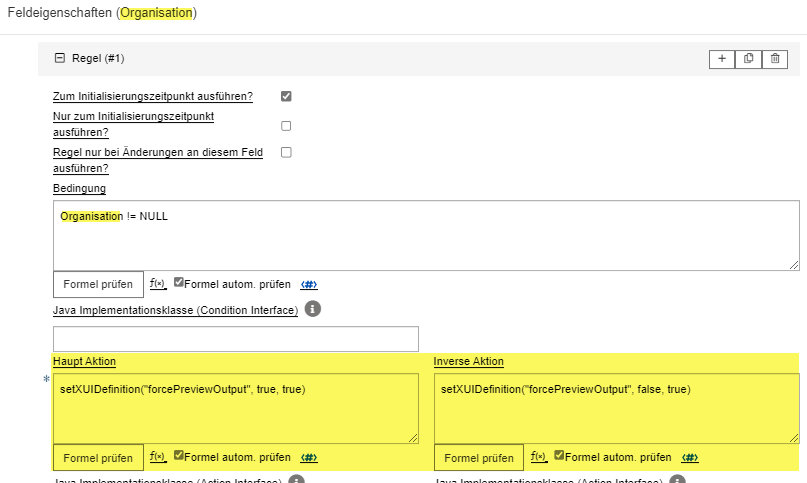Enable 'Nur zum Initialisierungszeitpunkt ausführen?' checkbox
This screenshot has width=807, height=483.
click(x=286, y=126)
